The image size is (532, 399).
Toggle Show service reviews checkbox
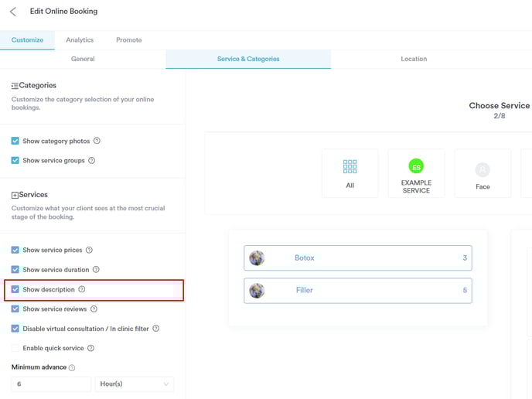pos(15,309)
